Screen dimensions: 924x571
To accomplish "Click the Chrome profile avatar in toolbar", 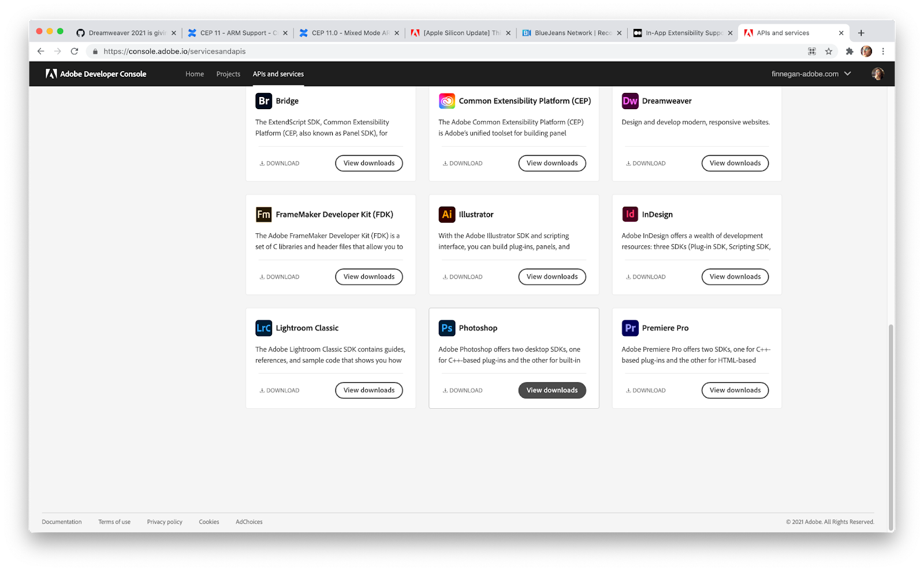I will pyautogui.click(x=866, y=51).
